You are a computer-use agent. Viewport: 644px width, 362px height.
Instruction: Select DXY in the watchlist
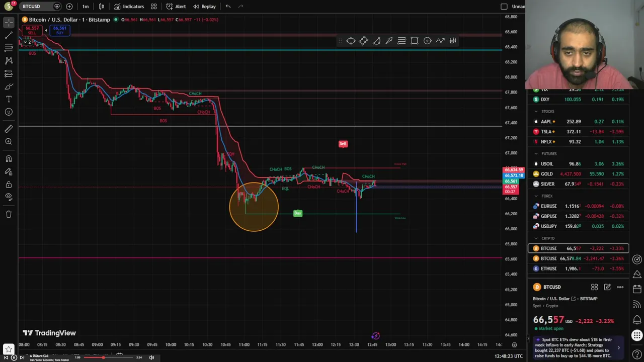(579, 100)
